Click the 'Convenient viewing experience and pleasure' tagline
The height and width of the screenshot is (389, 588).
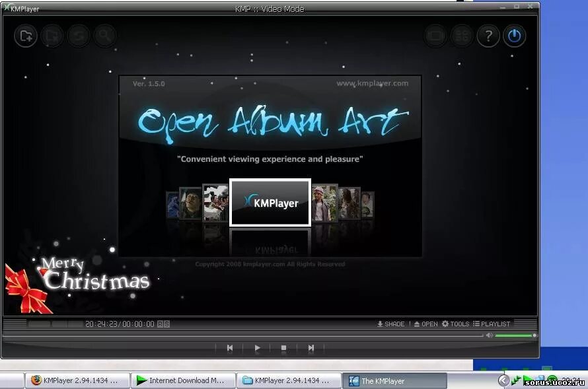270,159
